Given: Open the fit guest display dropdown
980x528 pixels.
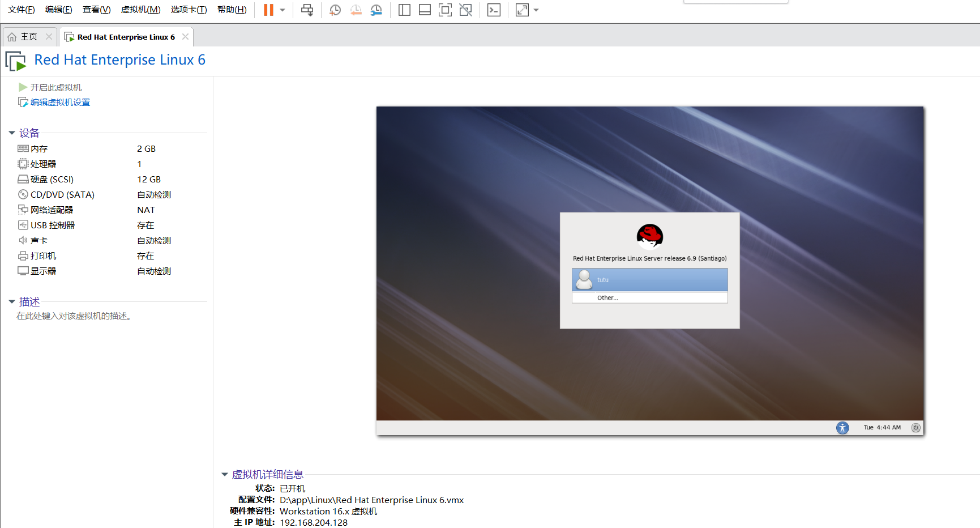Looking at the screenshot, I should [536, 10].
